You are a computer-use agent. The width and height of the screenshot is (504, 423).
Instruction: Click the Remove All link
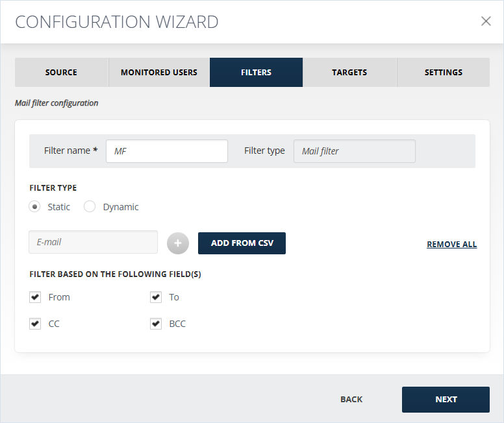(x=451, y=244)
